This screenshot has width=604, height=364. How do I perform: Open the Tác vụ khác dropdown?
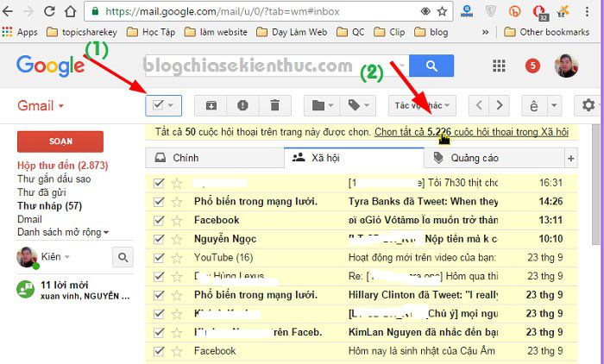tap(422, 105)
